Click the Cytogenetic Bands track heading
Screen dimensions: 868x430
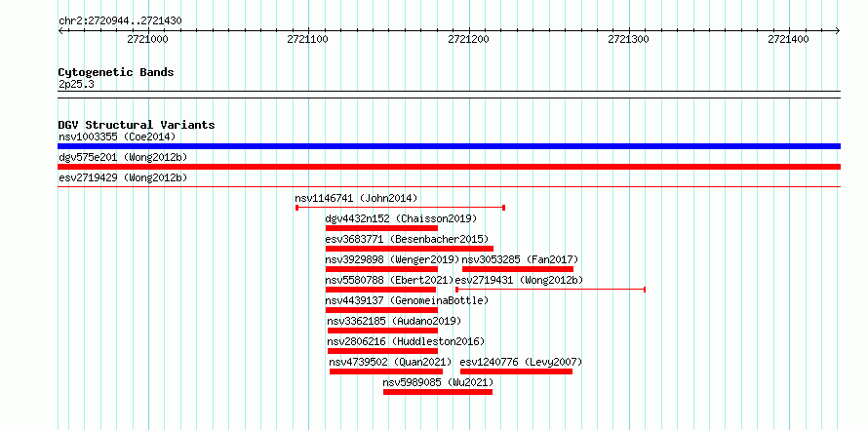(x=116, y=72)
